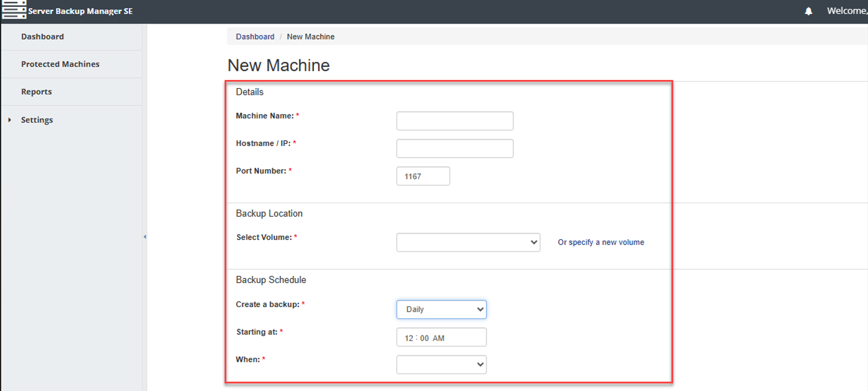Viewport: 868px width, 391px height.
Task: Click the minutes value in Starting at
Action: pyautogui.click(x=424, y=338)
